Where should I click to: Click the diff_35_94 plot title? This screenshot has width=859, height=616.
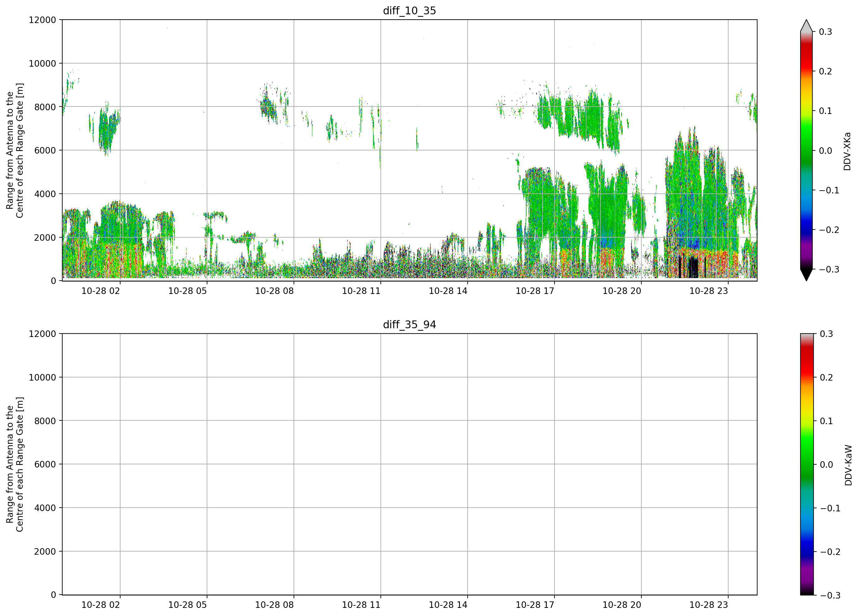pos(409,325)
